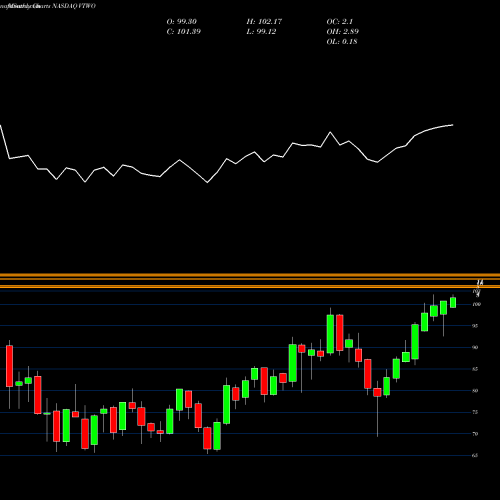500x500 pixels.
Task: Click the OL: 0.18 reading
Action: (x=342, y=42)
